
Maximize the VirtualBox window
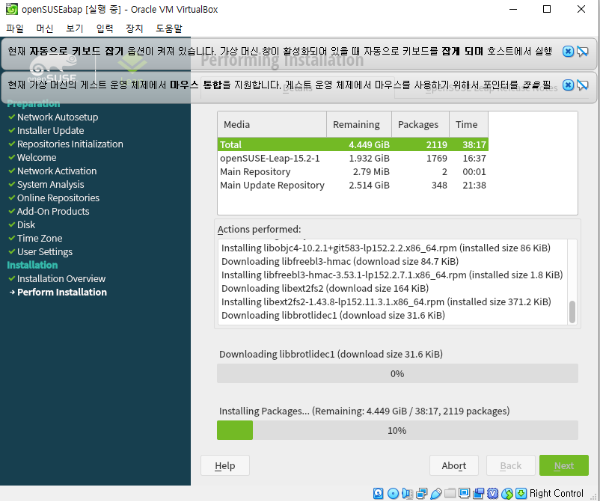[547, 9]
